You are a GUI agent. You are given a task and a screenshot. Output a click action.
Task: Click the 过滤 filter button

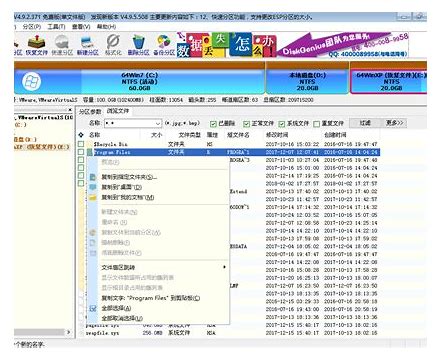point(365,123)
